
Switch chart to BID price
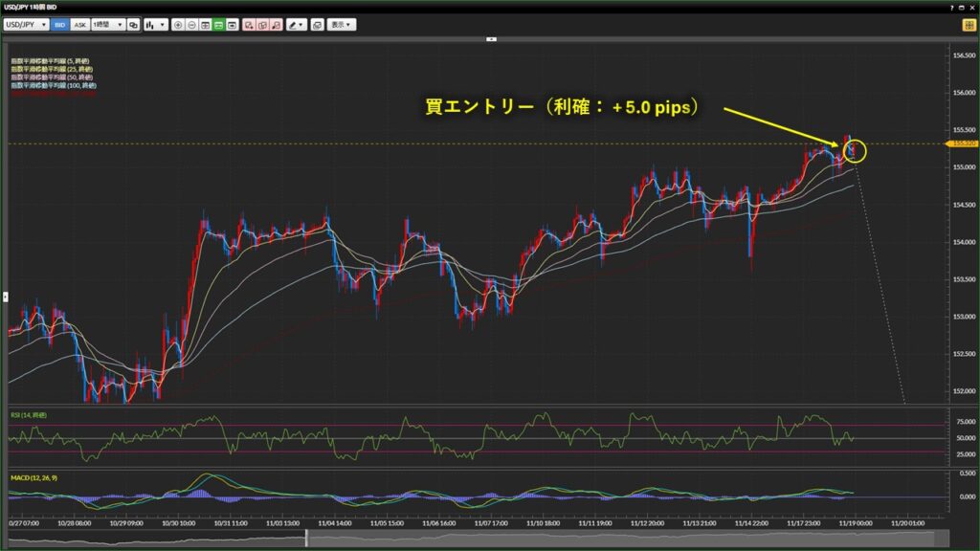point(59,24)
